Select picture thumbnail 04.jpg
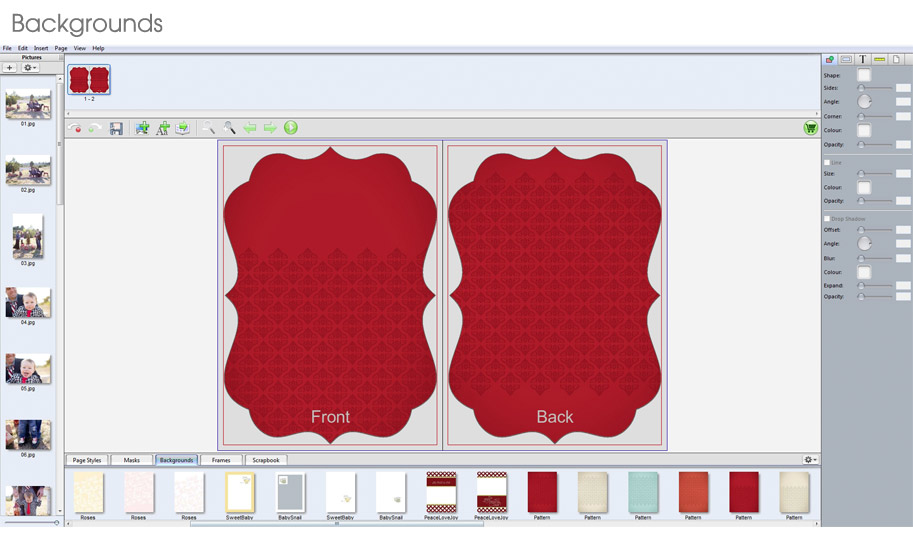913x536 pixels. [28, 303]
